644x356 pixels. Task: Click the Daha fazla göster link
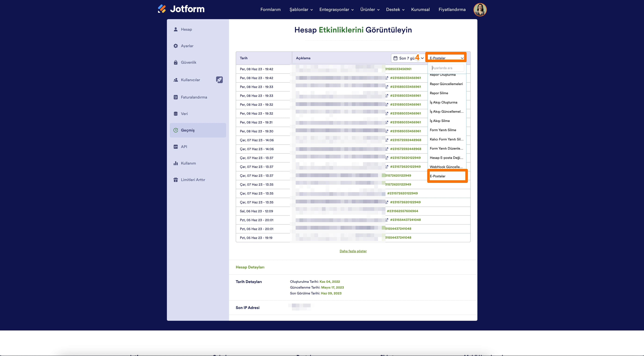(353, 251)
